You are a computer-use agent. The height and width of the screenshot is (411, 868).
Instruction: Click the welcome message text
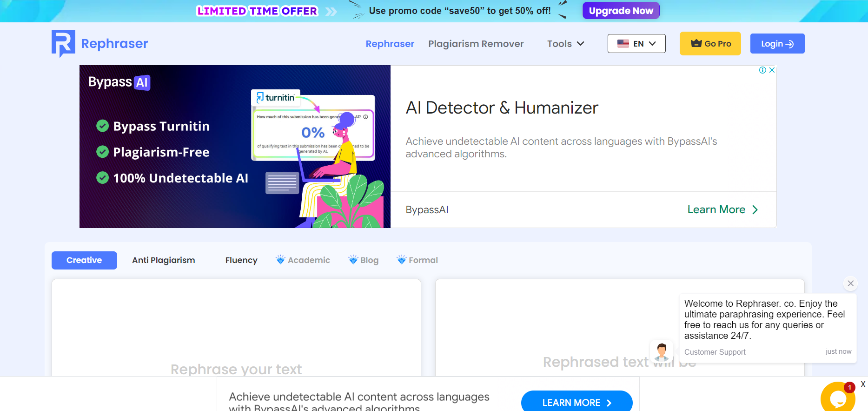(765, 319)
